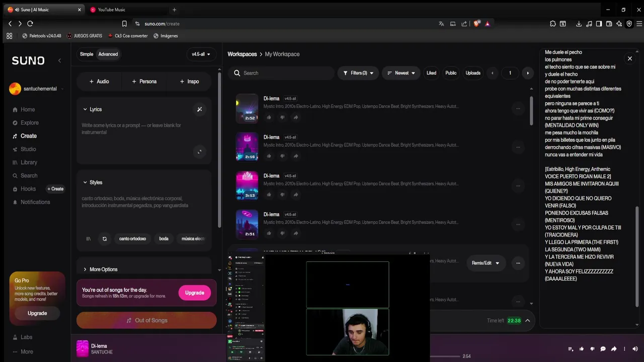This screenshot has width=644, height=362.
Task: Share the Di-lema song lasting 3:13
Action: [x=296, y=195]
